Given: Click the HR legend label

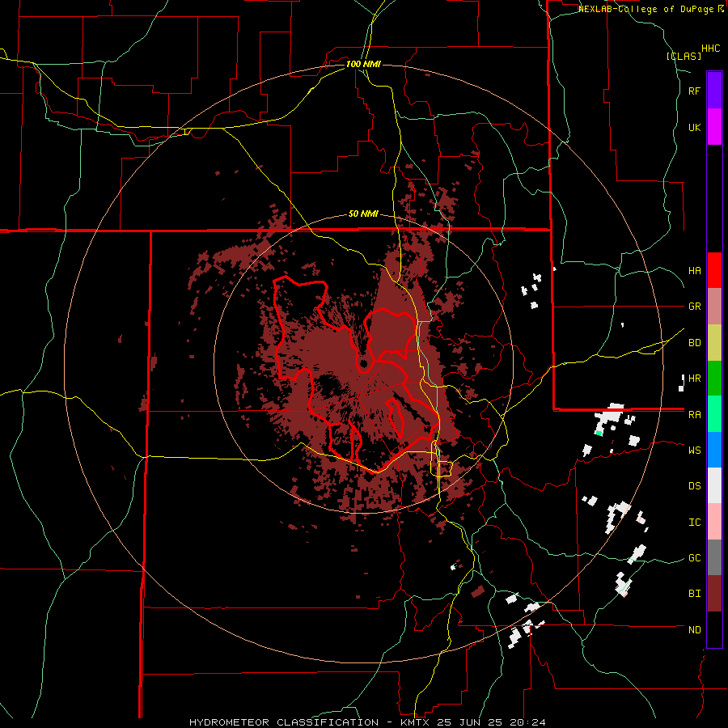Looking at the screenshot, I should (695, 379).
